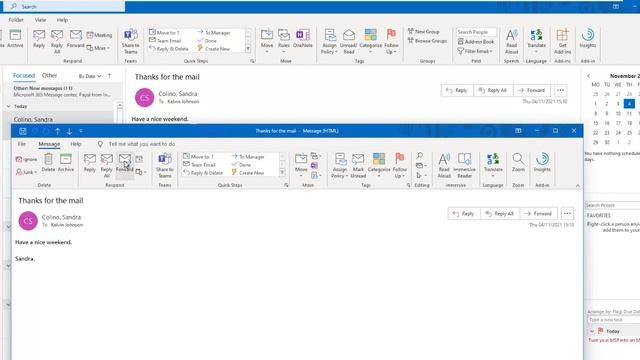Open the Junk dropdown in the message window
Screen dimensions: 640x360
(26, 172)
